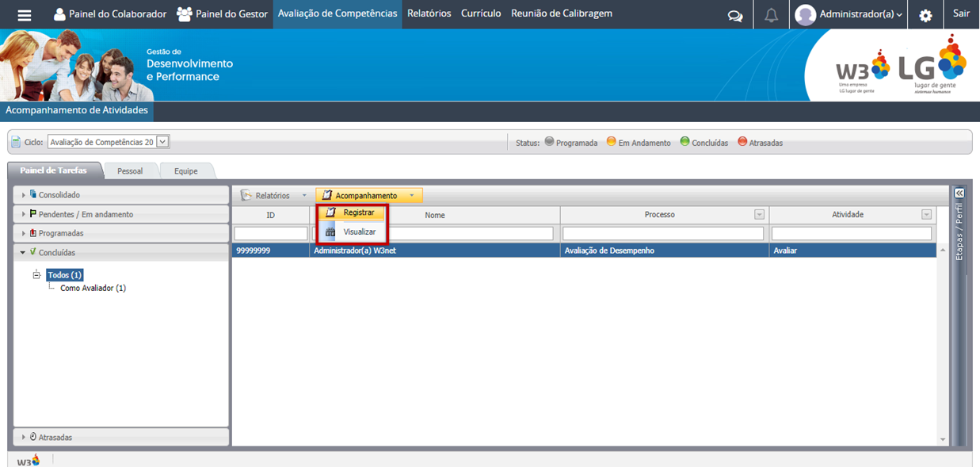Select Como Avaliador (1) tree item
Viewport: 980px width, 467px height.
(93, 289)
